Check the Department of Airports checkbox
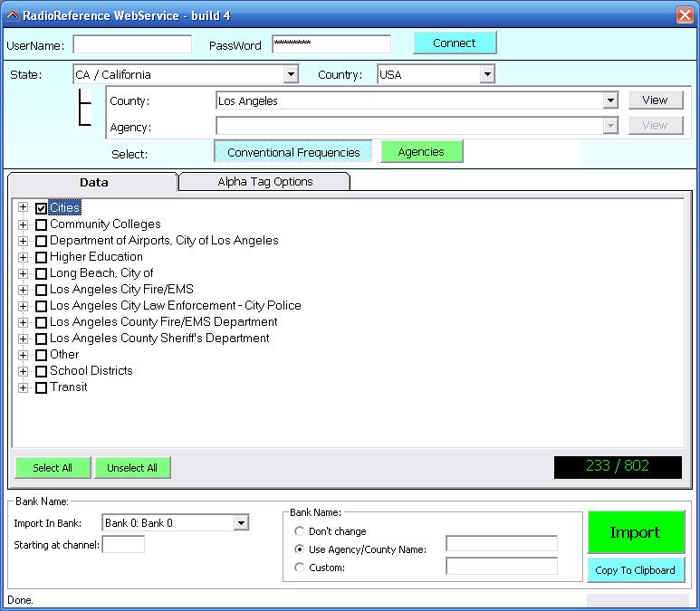 pyautogui.click(x=41, y=241)
